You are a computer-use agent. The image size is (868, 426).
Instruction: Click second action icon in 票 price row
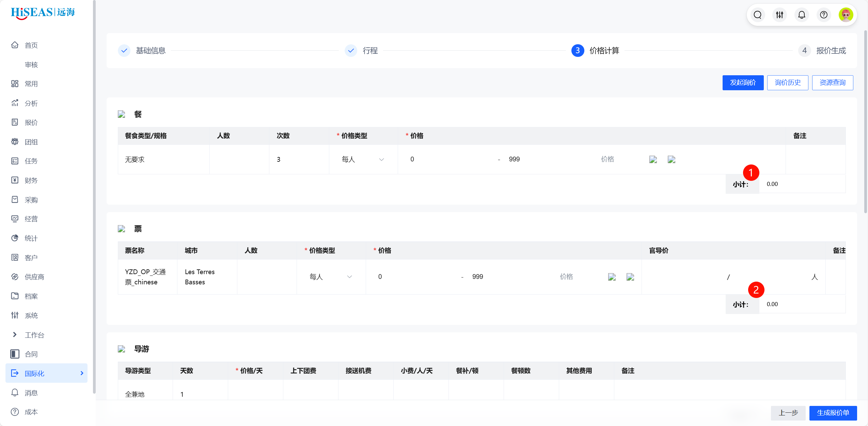click(630, 277)
